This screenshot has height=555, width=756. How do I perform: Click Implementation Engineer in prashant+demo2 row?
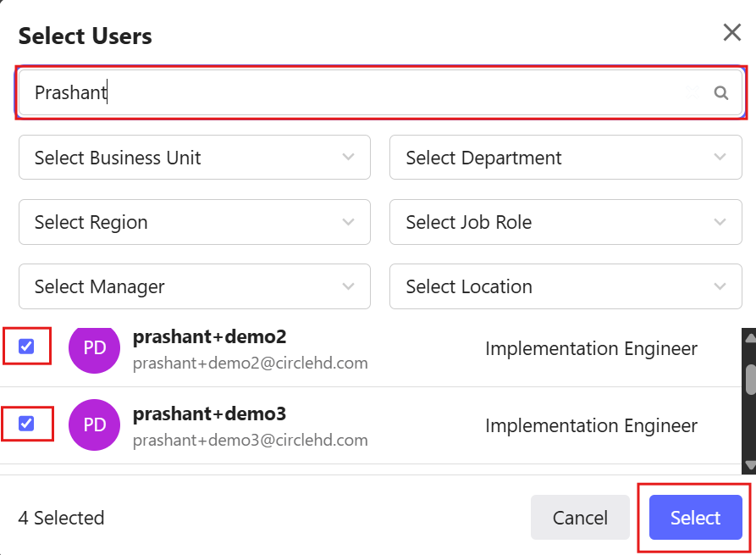pyautogui.click(x=591, y=348)
